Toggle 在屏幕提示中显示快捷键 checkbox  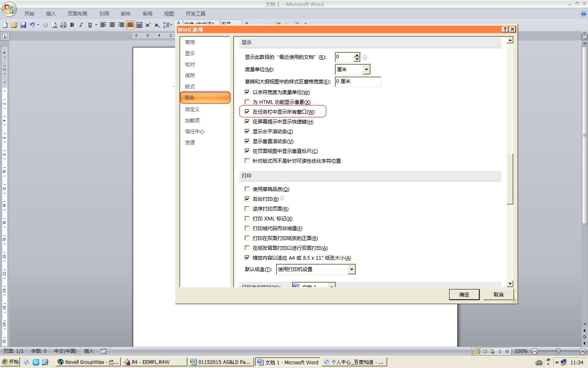247,121
